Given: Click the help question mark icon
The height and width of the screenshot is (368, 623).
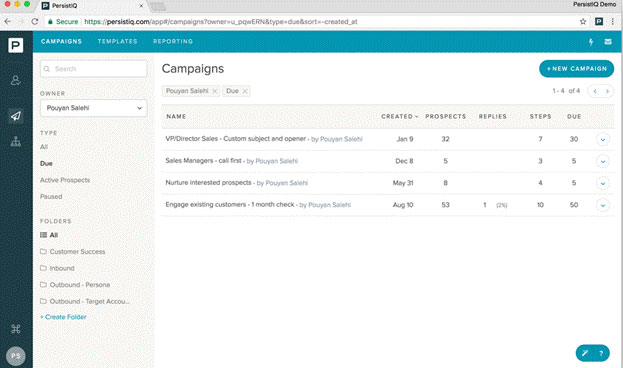Looking at the screenshot, I should click(x=601, y=353).
